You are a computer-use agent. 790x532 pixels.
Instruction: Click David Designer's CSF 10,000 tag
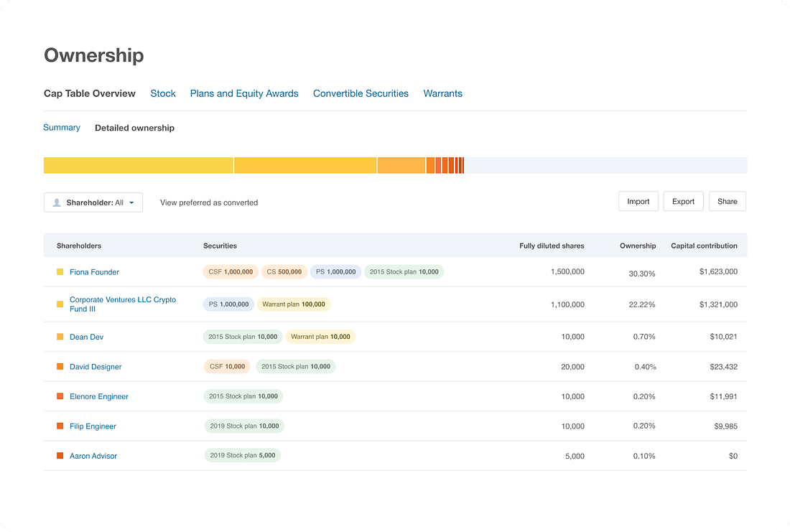(227, 367)
